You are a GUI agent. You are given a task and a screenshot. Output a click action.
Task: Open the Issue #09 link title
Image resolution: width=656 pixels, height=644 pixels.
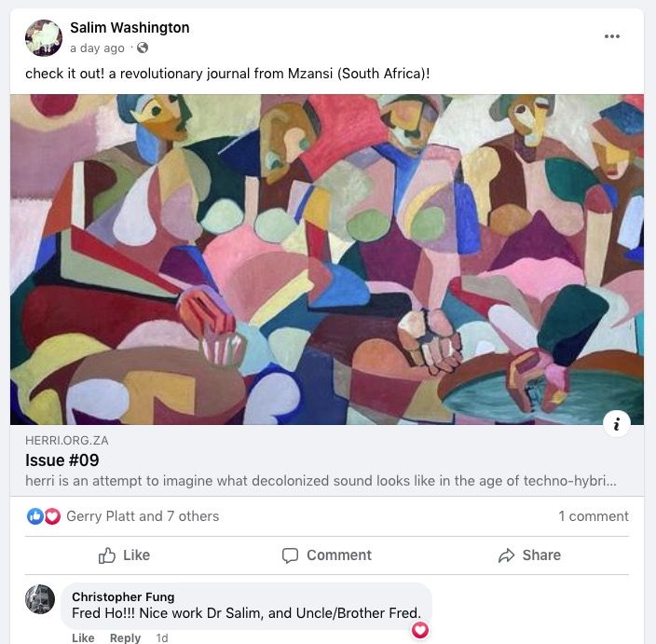point(61,460)
